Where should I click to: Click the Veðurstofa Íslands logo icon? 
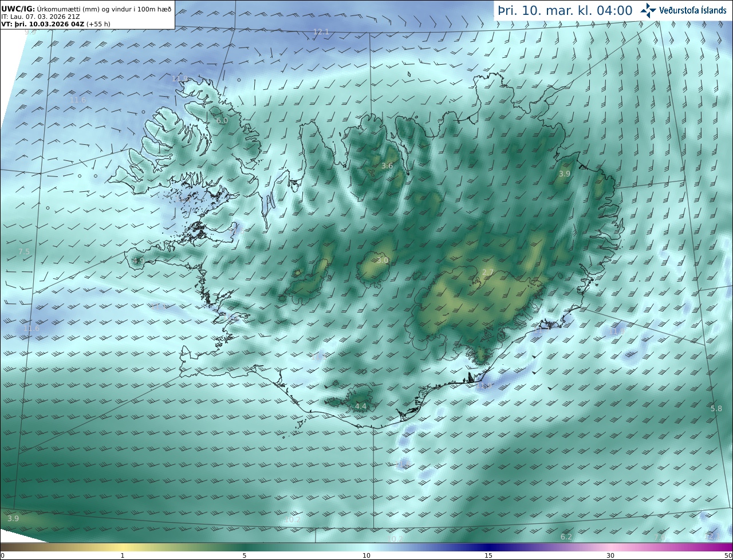click(648, 10)
